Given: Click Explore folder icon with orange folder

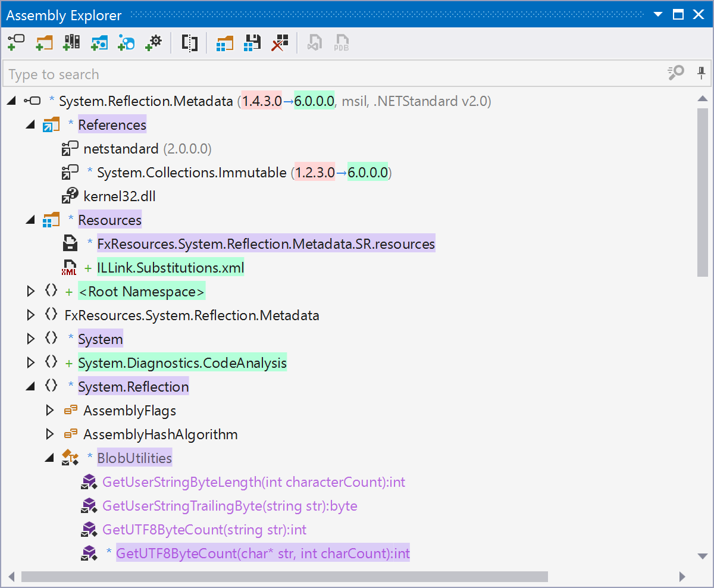Looking at the screenshot, I should [44, 42].
